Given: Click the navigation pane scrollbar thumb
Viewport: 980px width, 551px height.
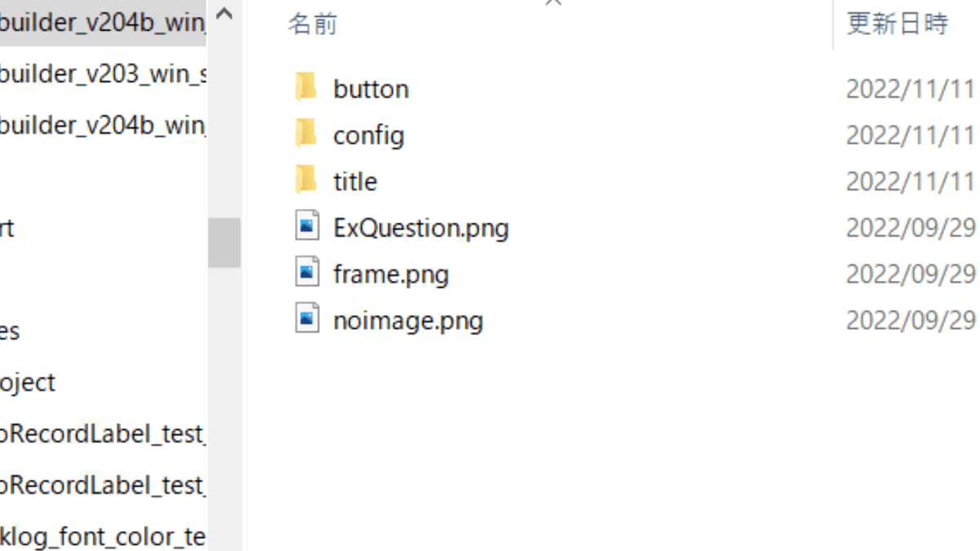Looking at the screenshot, I should (225, 242).
